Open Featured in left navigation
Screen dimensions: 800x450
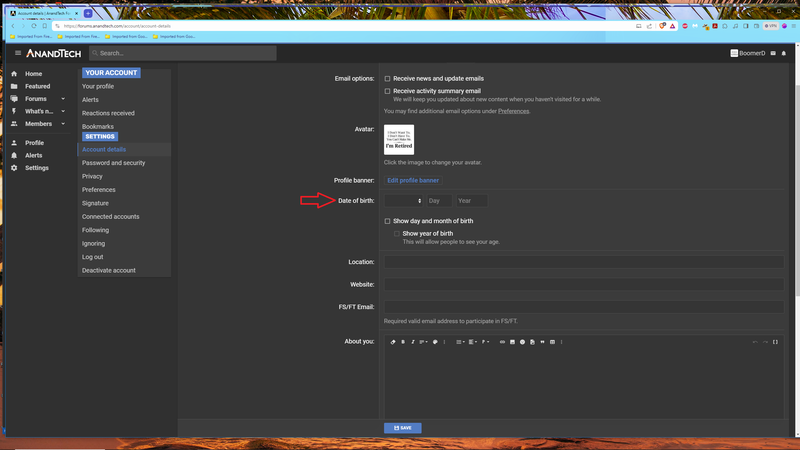[x=38, y=86]
